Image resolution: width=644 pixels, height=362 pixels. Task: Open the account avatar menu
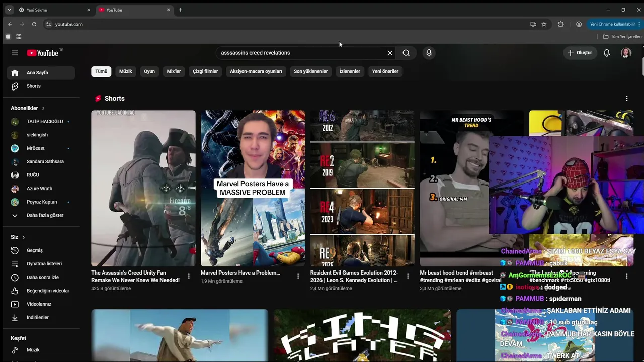(x=626, y=53)
